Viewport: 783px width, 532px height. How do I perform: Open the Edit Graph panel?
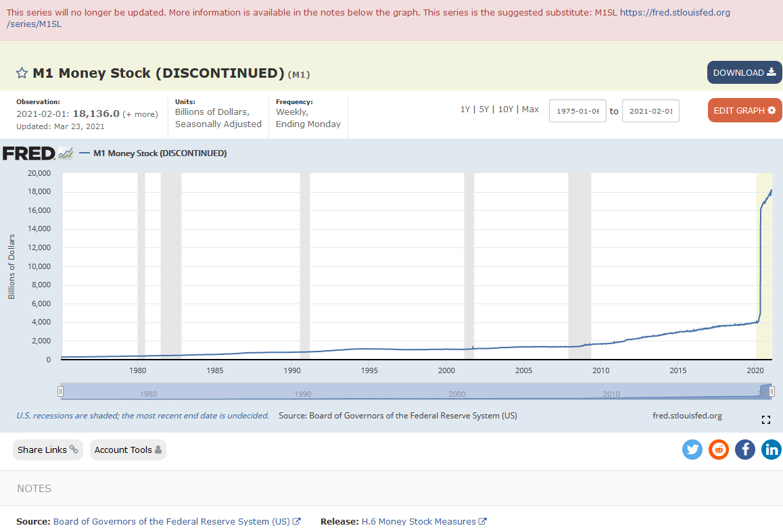(744, 110)
